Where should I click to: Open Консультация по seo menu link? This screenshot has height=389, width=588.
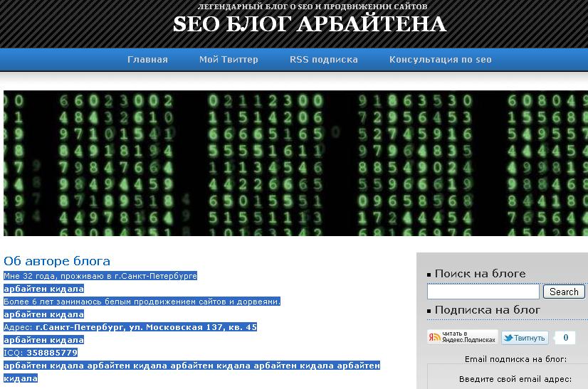point(440,60)
